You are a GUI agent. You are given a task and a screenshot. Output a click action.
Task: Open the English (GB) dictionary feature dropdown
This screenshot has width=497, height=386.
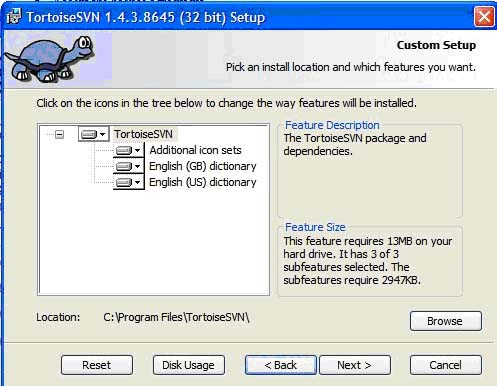point(129,166)
